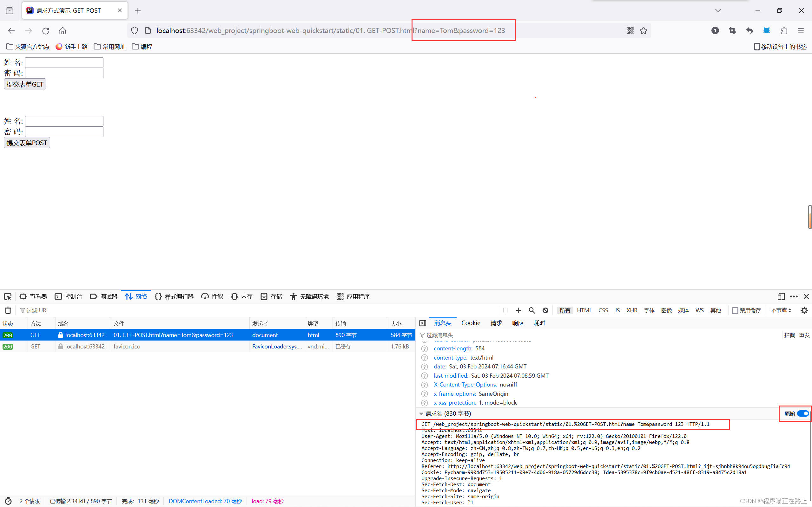Open the throttling dropdown
Screen dimensions: 812x507
tap(781, 310)
